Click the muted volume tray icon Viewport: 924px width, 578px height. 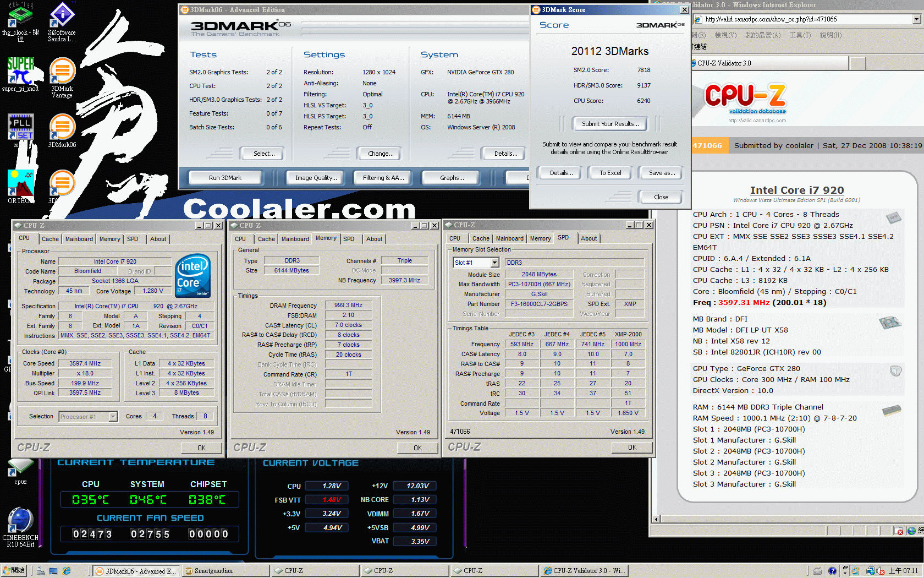[x=881, y=571]
